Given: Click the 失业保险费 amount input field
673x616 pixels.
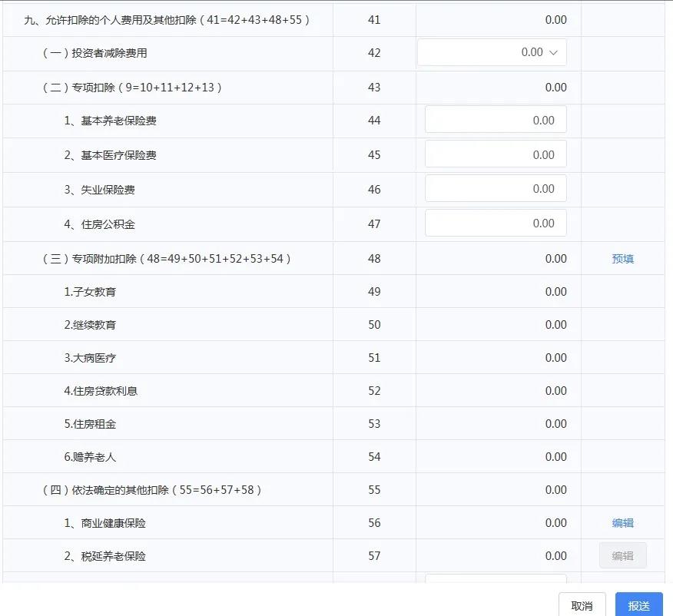Looking at the screenshot, I should tap(496, 188).
